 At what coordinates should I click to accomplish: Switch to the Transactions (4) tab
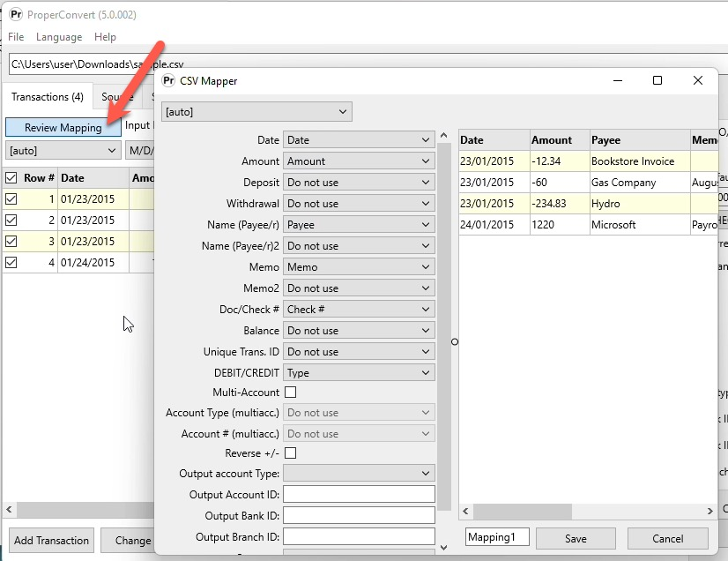[x=47, y=97]
